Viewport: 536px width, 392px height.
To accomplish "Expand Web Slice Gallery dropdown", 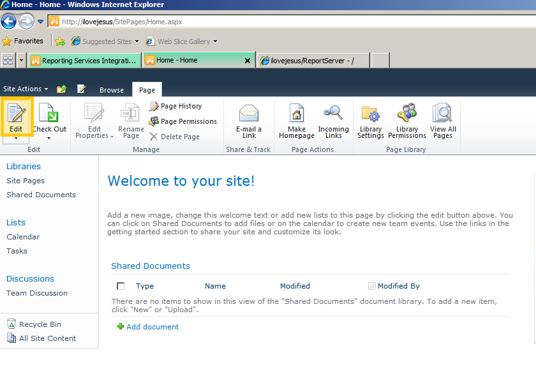I will point(216,41).
